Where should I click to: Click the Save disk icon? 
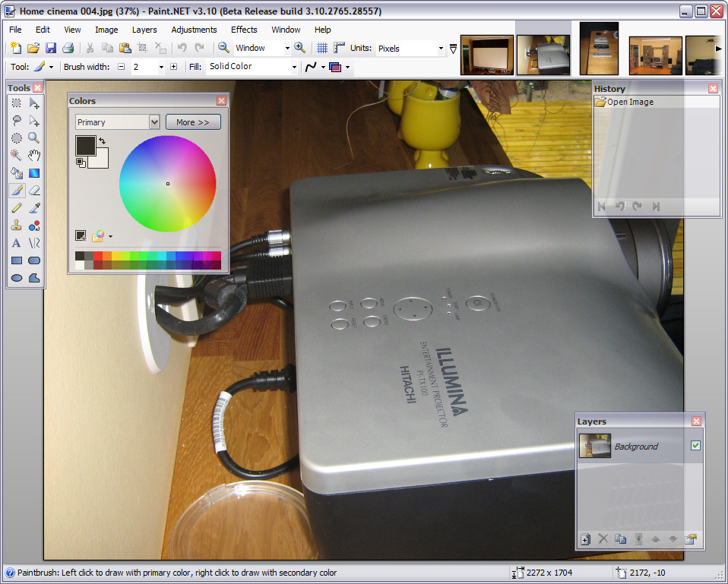point(51,48)
